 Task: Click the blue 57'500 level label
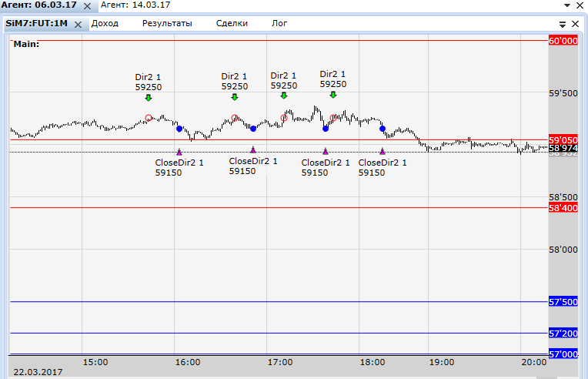point(563,302)
